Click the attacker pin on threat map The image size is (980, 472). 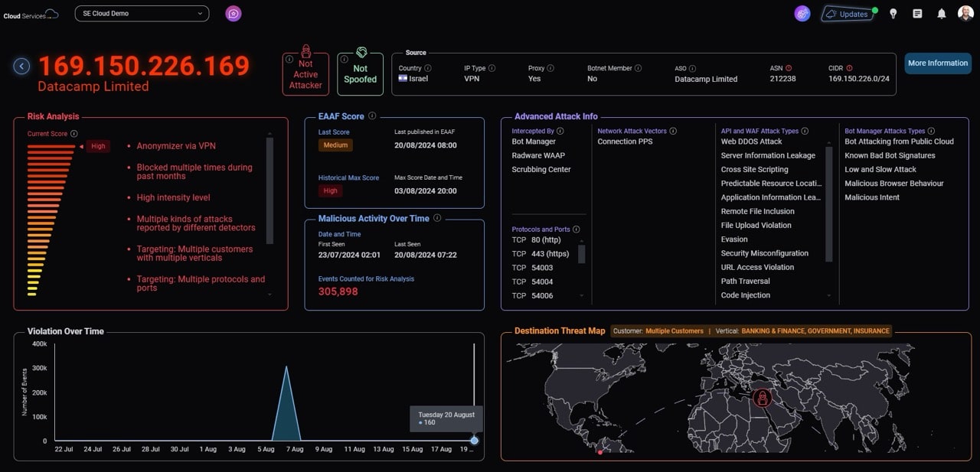tap(762, 397)
